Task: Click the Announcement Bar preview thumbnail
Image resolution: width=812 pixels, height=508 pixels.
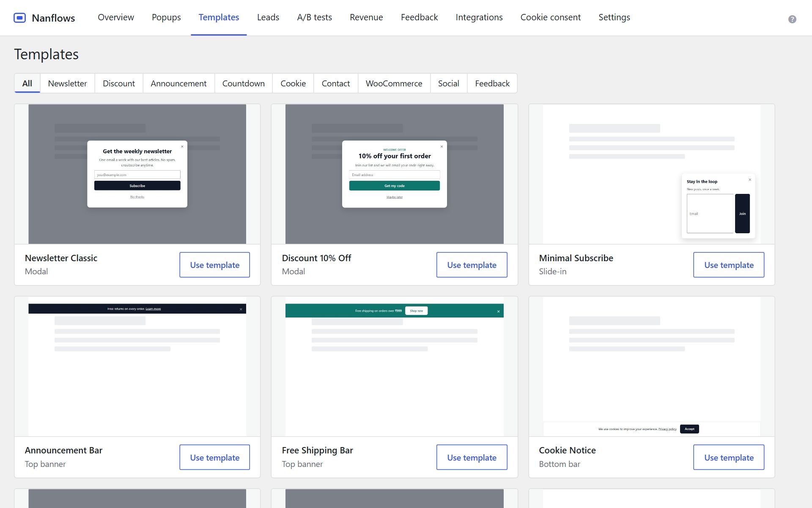Action: tap(137, 367)
